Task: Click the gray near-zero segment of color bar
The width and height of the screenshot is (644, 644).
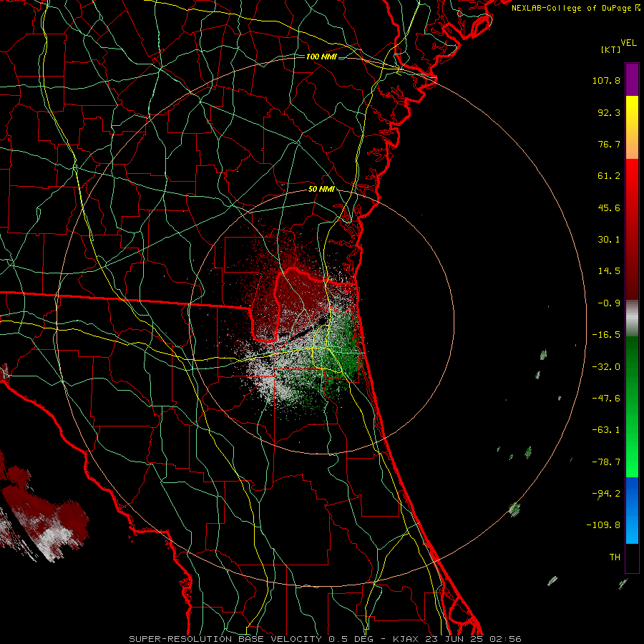Action: coord(632,318)
